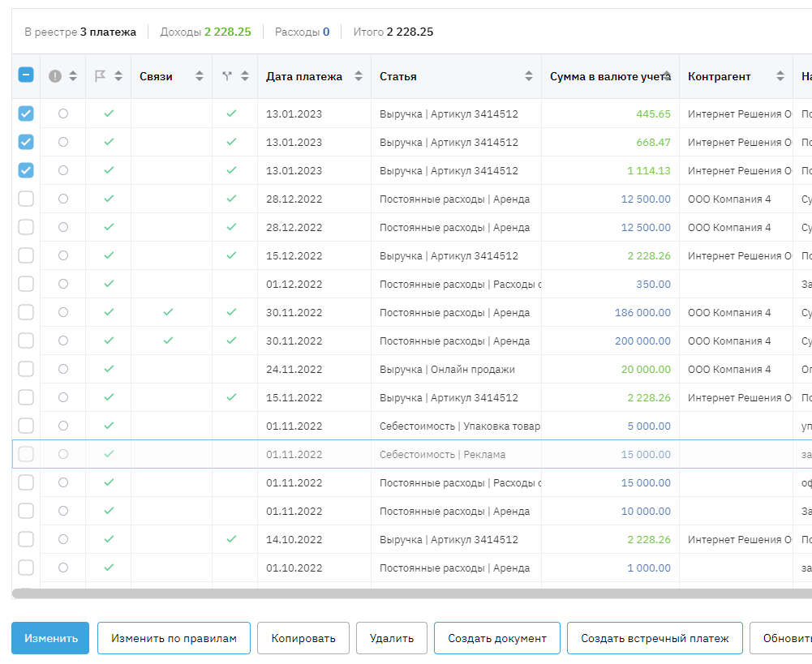Click the horizontal scrollbar under the table
This screenshot has width=812, height=664.
pos(406,593)
